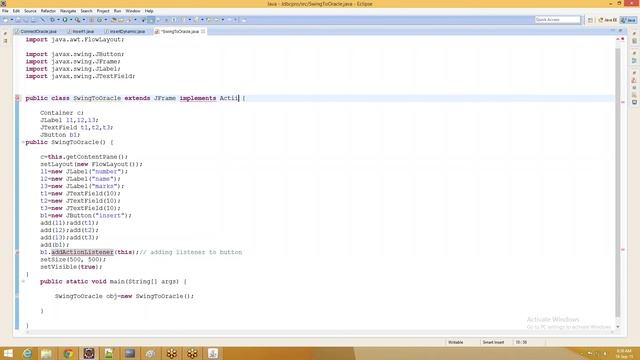
Task: Open the Debug configurations dropdown arrow
Action: coord(58,20)
